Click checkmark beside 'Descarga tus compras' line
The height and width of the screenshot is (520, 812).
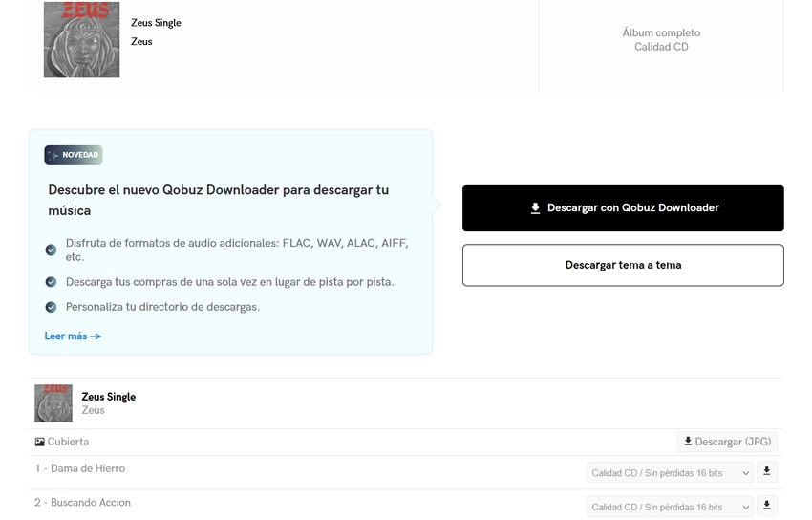[51, 282]
